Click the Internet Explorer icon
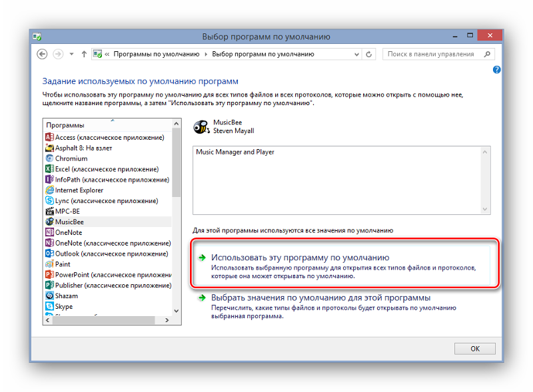The height and width of the screenshot is (392, 533). tap(49, 190)
